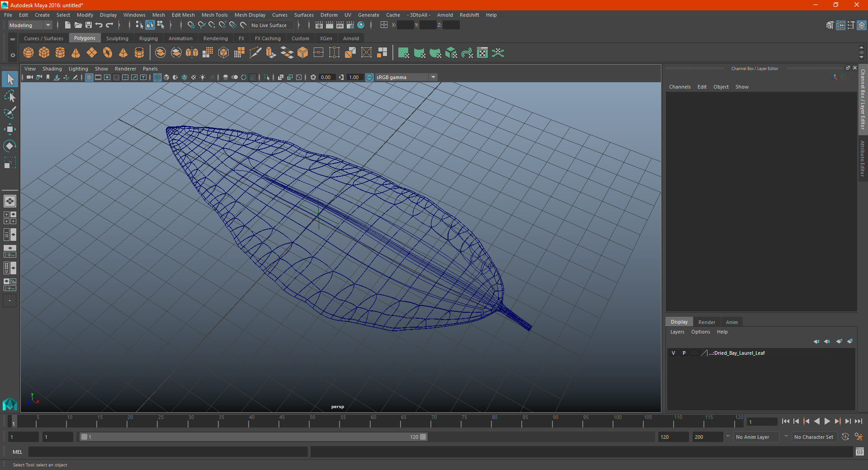
Task: Create a polygon plane from the shelf
Action: [92, 53]
